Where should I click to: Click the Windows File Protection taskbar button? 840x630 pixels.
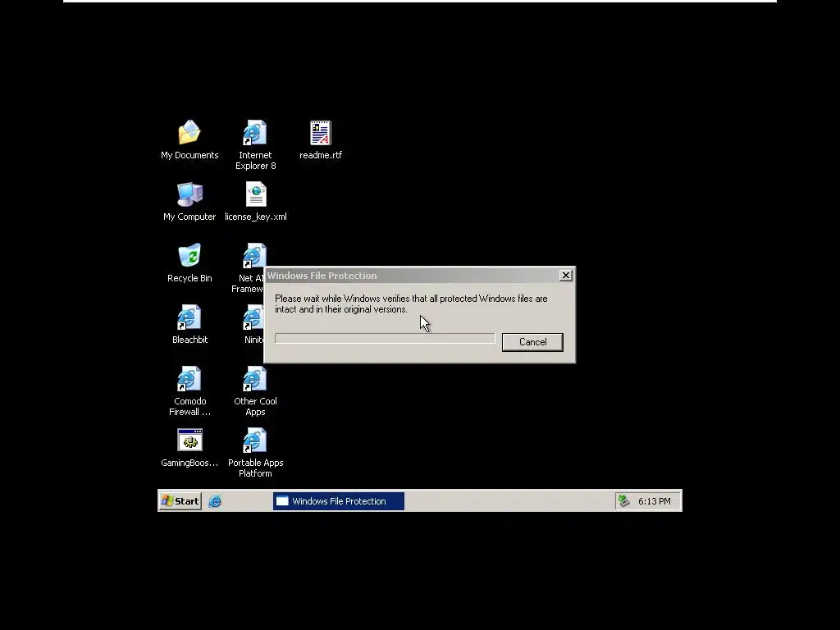point(339,501)
